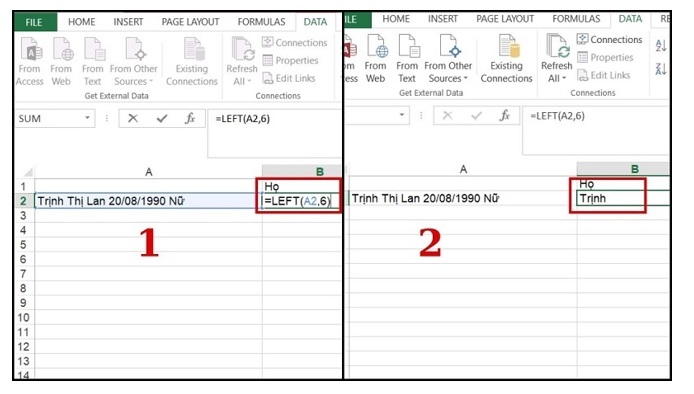Image resolution: width=694 pixels, height=394 pixels.
Task: Select DATA tab in left window
Action: coord(315,22)
